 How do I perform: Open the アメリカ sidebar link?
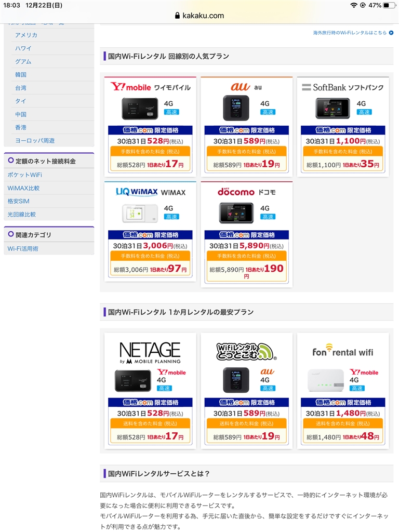point(26,35)
